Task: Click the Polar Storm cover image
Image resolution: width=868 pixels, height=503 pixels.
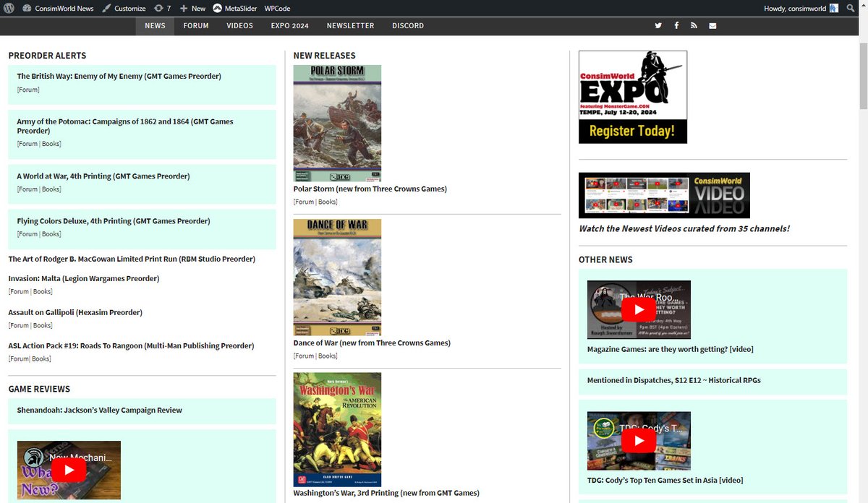Action: [337, 123]
